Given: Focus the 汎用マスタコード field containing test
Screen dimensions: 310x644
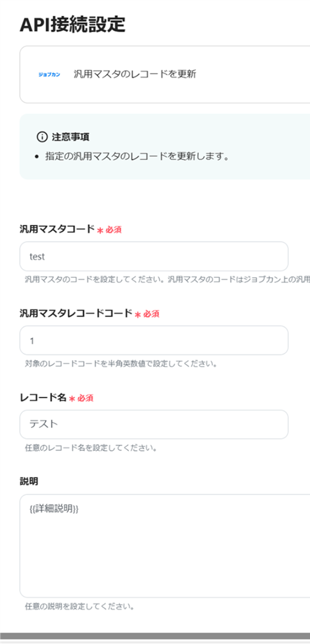Looking at the screenshot, I should coord(154,256).
